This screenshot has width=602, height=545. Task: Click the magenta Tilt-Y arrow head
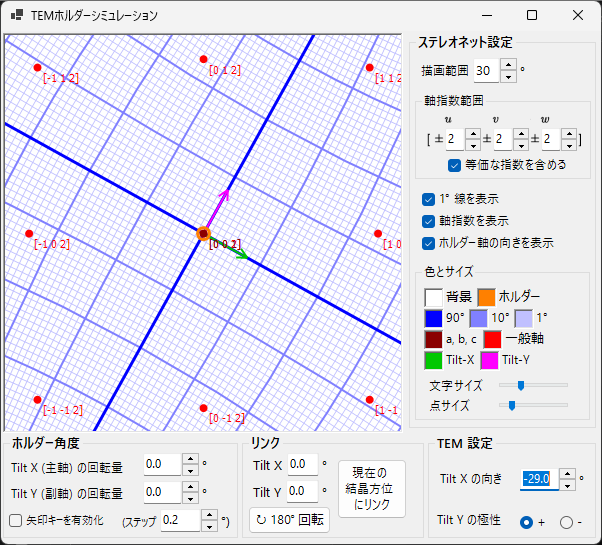coord(225,195)
